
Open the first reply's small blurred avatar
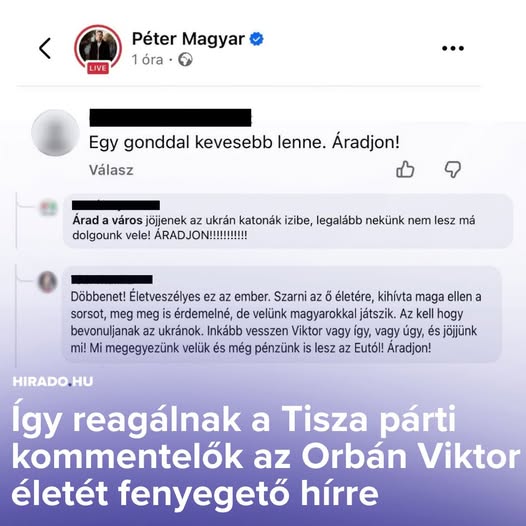click(49, 207)
